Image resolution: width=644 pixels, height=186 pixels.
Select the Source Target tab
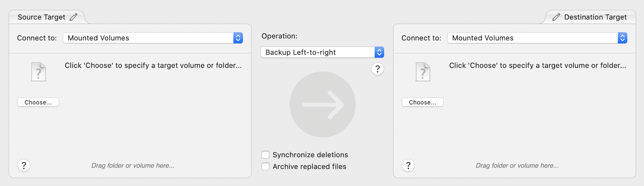point(47,17)
